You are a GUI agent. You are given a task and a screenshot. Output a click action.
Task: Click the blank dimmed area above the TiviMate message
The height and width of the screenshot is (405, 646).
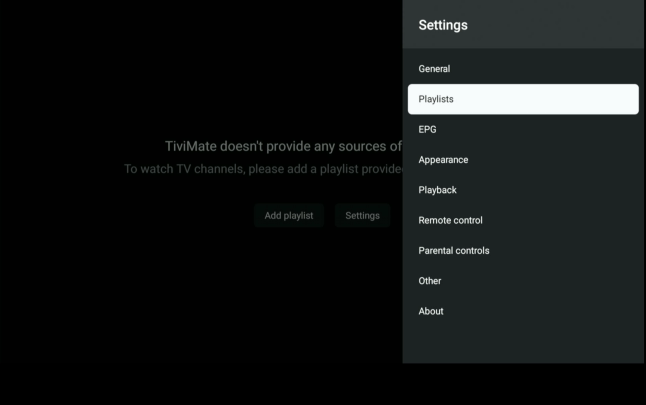[200, 70]
